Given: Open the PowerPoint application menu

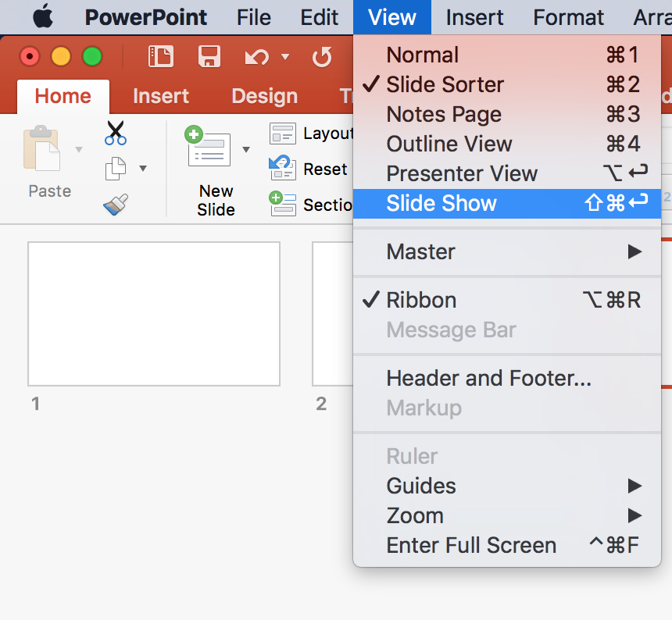Looking at the screenshot, I should tap(145, 17).
